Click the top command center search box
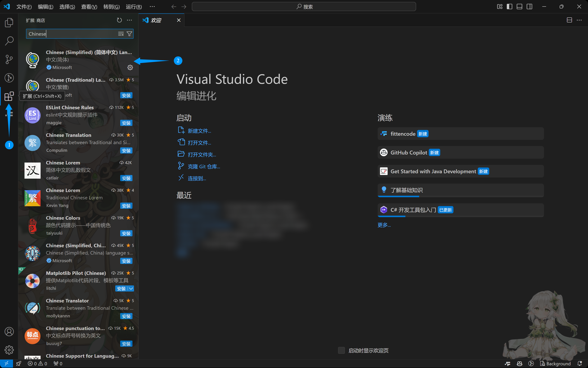Image resolution: width=588 pixels, height=368 pixels. [x=304, y=7]
